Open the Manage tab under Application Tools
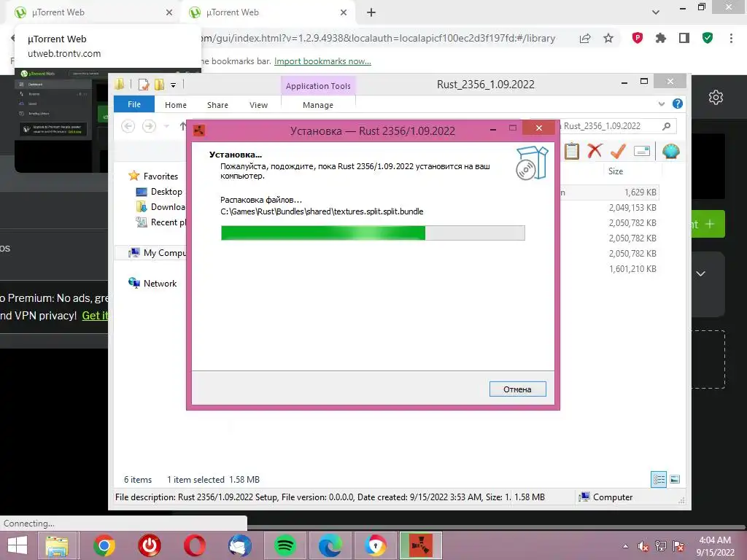747x560 pixels. click(x=318, y=105)
